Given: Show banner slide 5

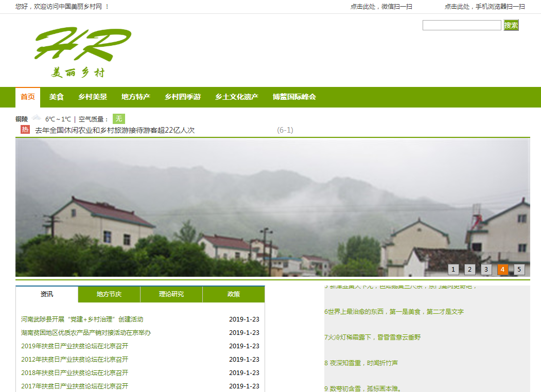Looking at the screenshot, I should point(519,269).
